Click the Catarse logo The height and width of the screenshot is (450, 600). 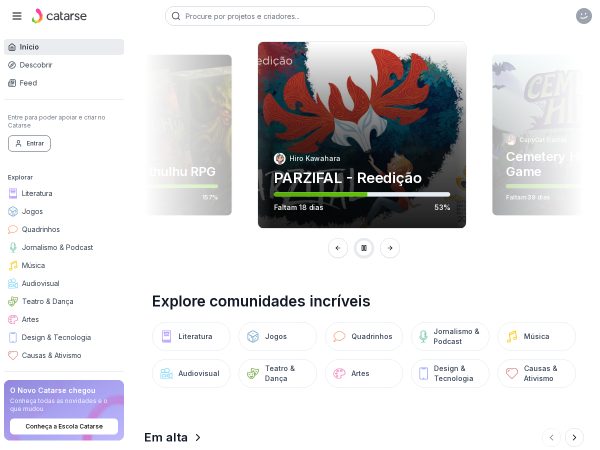(59, 16)
